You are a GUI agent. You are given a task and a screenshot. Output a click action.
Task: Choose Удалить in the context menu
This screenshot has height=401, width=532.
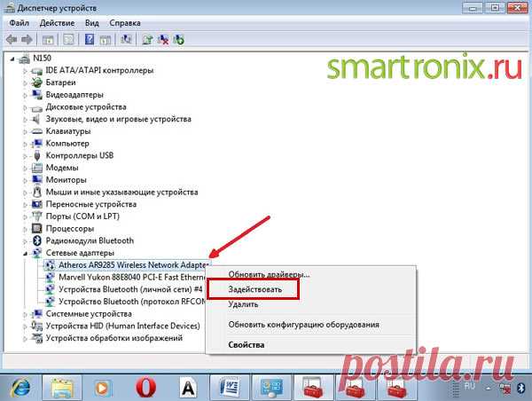(x=243, y=304)
